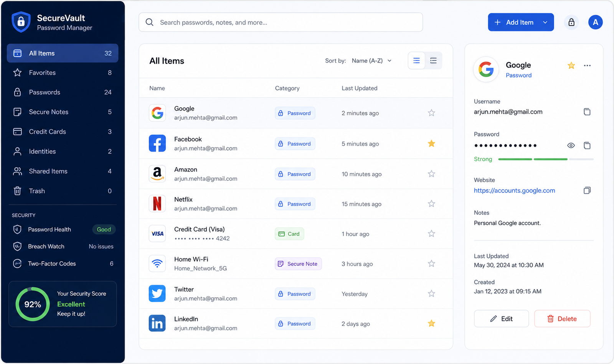Remove Google favorite star in details panel

pyautogui.click(x=571, y=66)
